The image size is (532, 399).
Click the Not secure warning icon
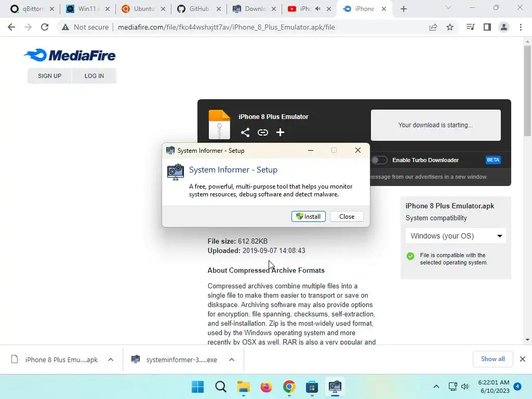point(65,27)
